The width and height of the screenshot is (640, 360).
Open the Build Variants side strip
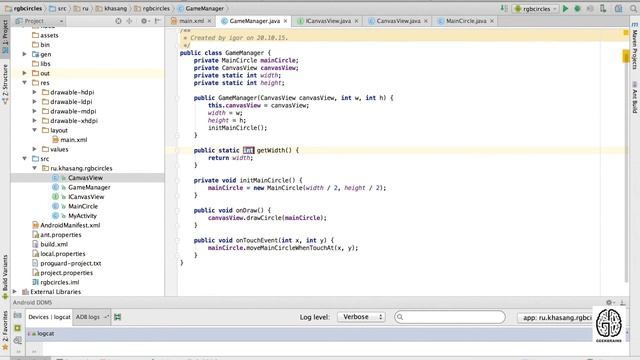(x=5, y=277)
